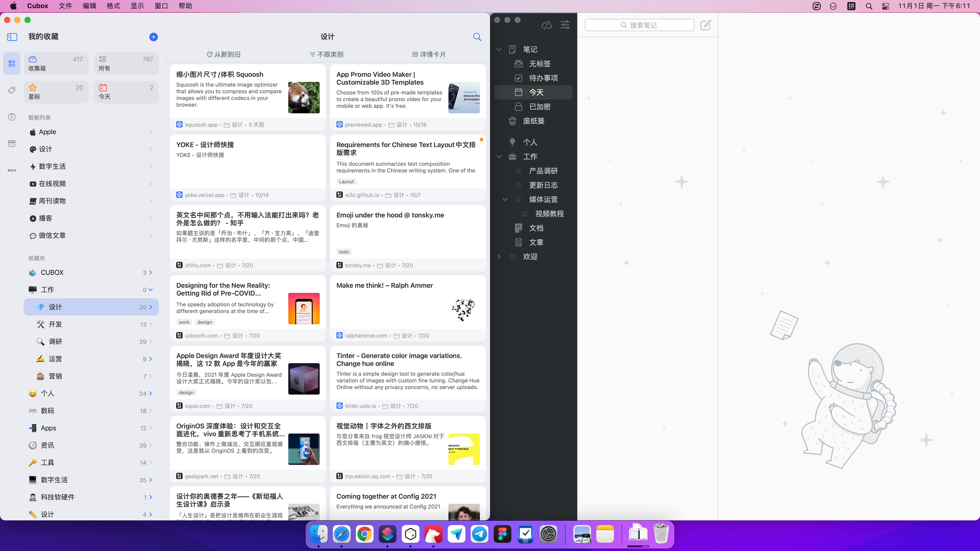Open Emoji under the hood card
980x551 pixels.
click(408, 238)
